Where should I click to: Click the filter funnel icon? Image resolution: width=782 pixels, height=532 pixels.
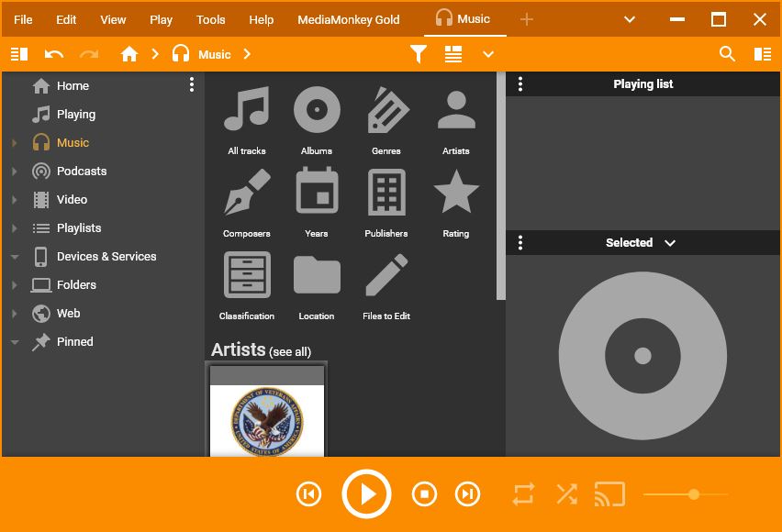point(419,54)
